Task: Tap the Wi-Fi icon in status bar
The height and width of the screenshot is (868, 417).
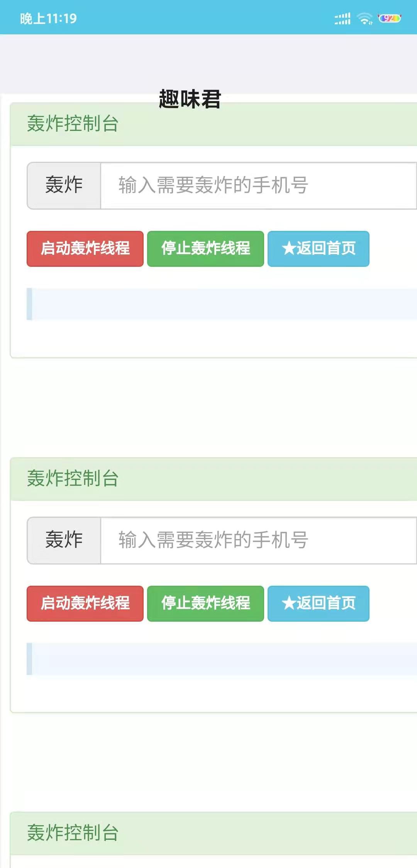Action: tap(364, 19)
